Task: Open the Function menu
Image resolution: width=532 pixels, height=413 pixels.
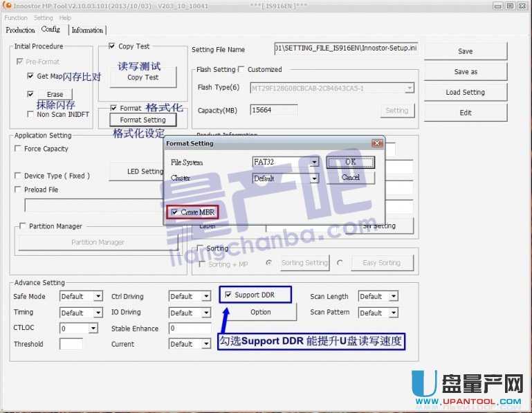Action: (16, 18)
